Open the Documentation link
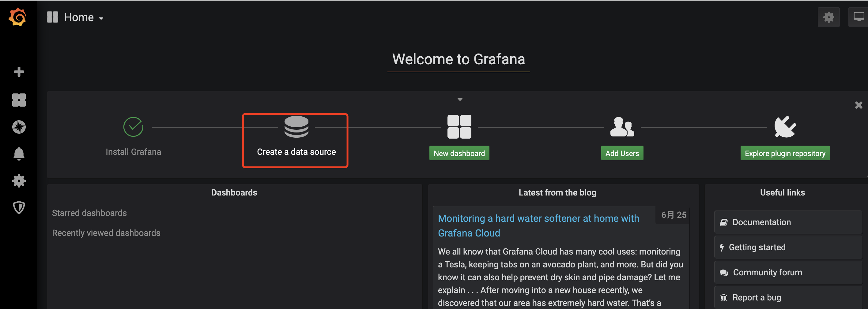 (x=788, y=222)
